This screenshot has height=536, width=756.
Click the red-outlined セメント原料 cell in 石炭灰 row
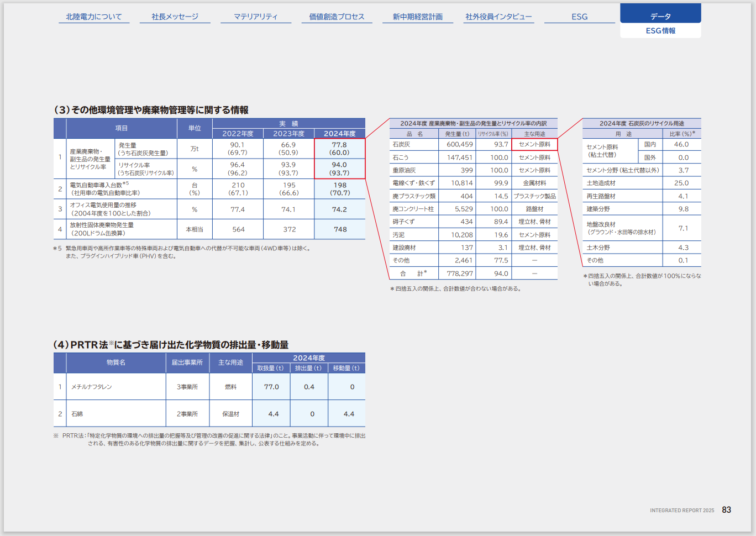534,144
